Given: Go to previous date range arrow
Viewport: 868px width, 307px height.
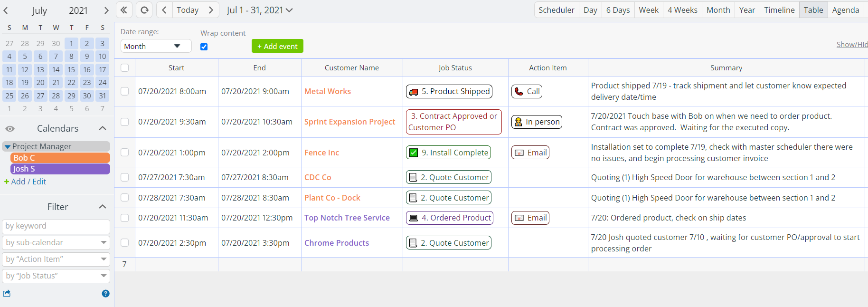Looking at the screenshot, I should (x=164, y=10).
